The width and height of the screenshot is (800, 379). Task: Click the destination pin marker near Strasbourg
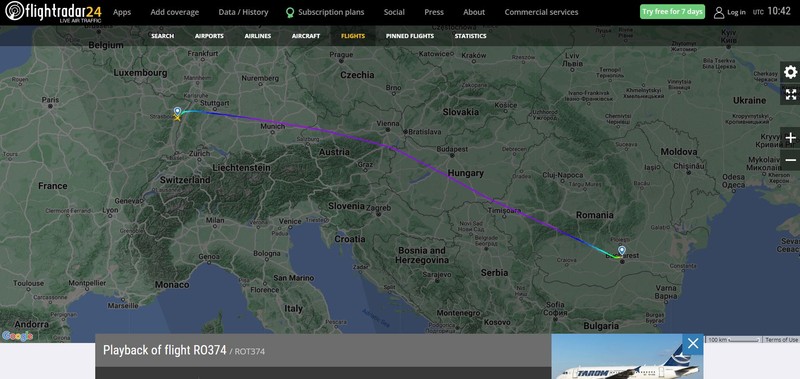coord(177,111)
